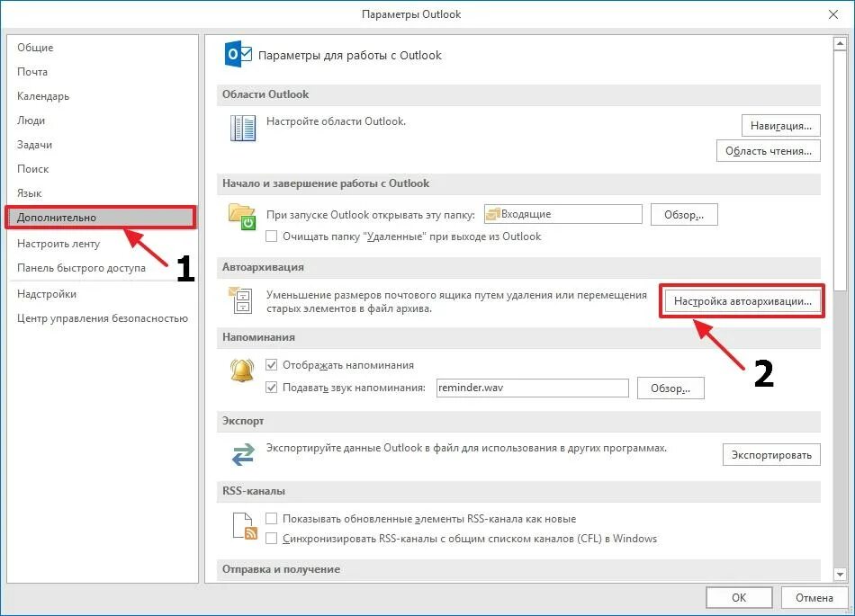Open the Общие settings category
The width and height of the screenshot is (855, 616).
pos(35,48)
